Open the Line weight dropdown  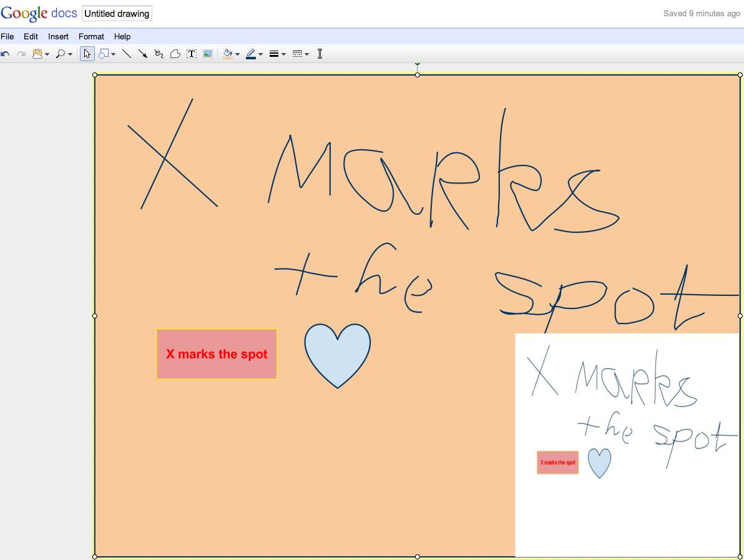tap(283, 54)
